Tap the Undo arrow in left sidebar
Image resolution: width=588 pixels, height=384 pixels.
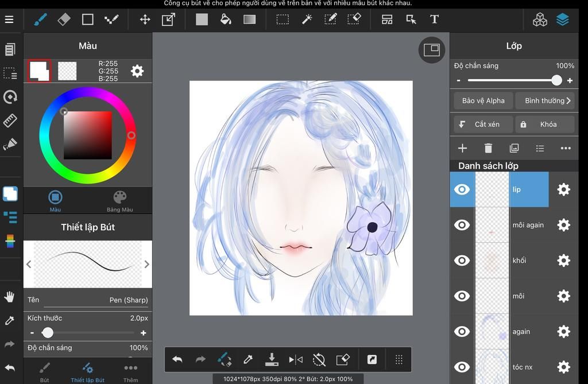(10, 368)
